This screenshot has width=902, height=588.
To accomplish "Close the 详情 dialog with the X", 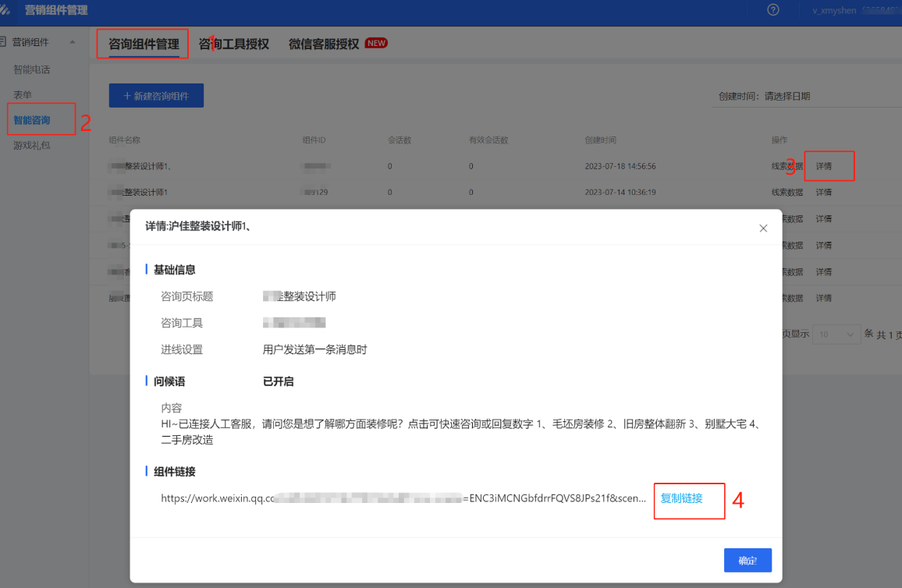I will click(763, 228).
